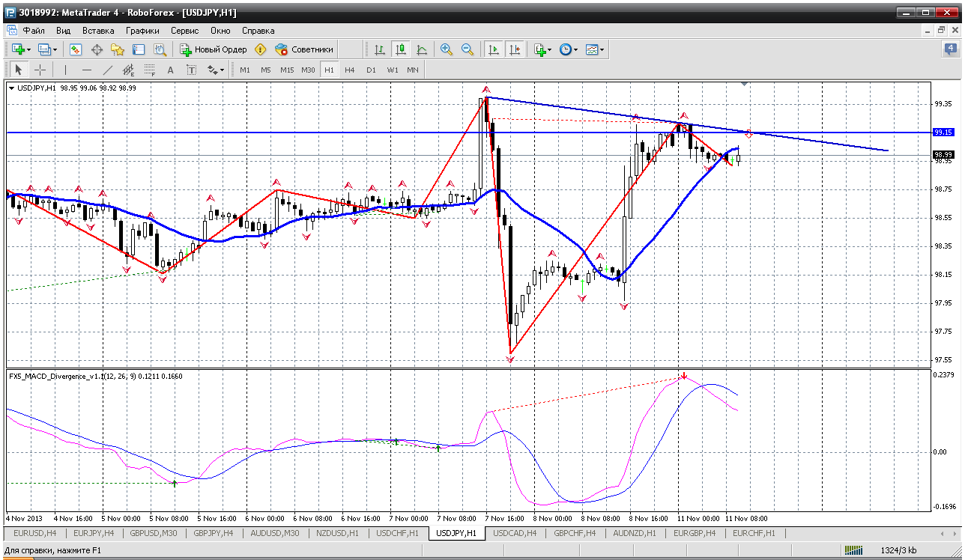Screen dimensions: 965x560
Task: Switch to the USDCAD,H4 chart tab
Action: point(516,533)
